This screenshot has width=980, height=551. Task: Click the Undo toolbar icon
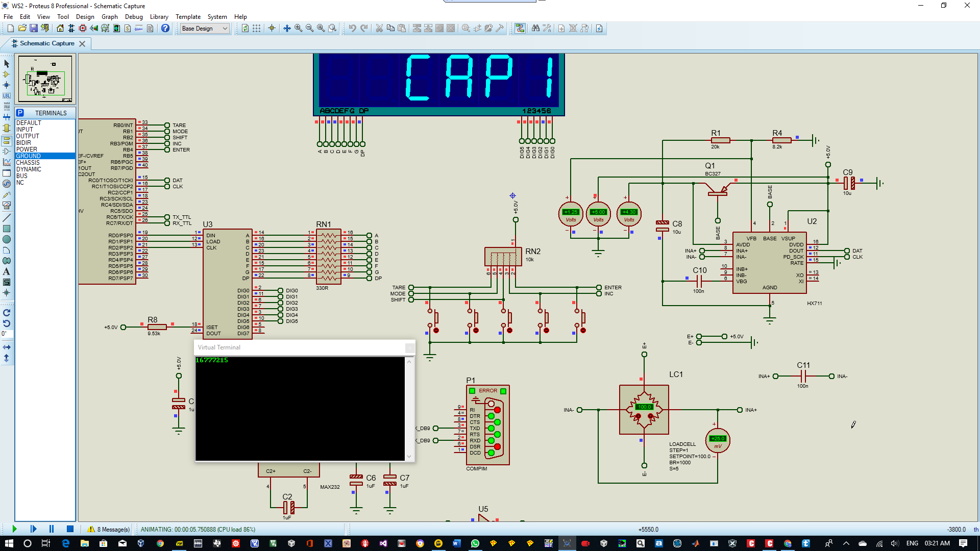click(352, 28)
